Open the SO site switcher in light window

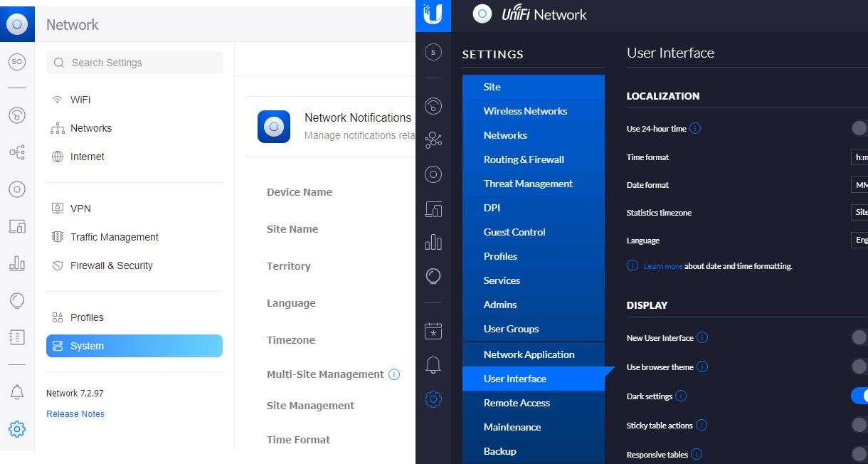coord(17,63)
